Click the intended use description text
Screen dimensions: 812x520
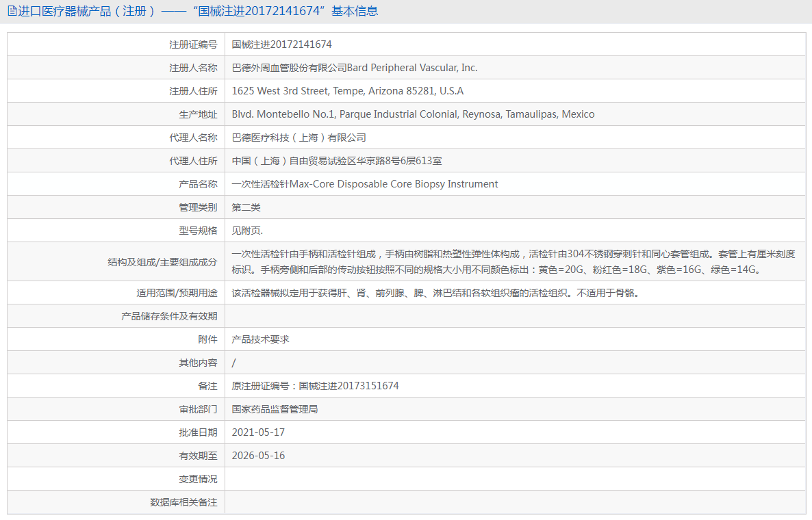435,293
